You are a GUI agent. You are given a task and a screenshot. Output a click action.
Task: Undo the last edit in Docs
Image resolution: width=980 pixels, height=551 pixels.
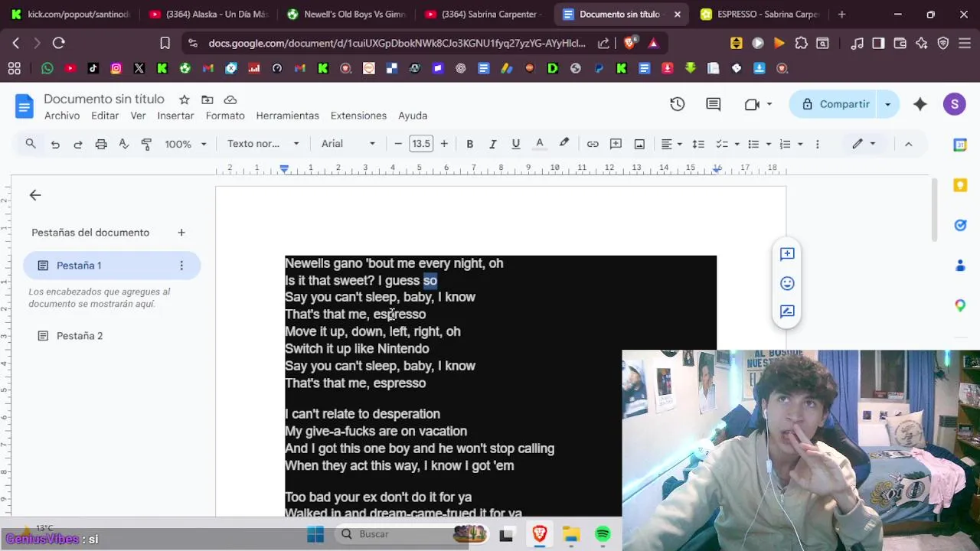55,144
